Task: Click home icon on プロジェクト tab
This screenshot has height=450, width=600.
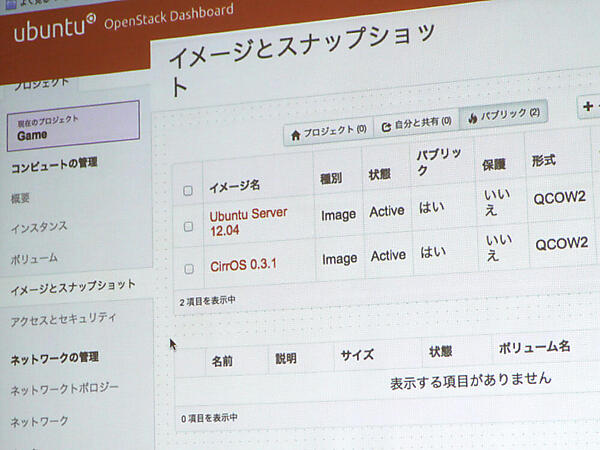Action: coord(295,135)
